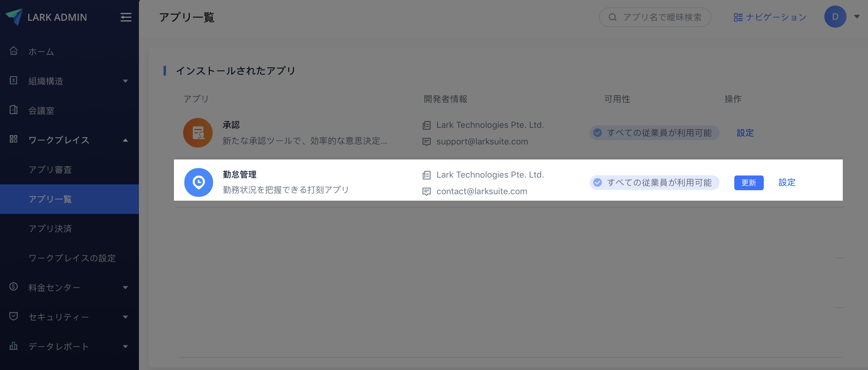Open アプリ審査 submenu item
This screenshot has width=868, height=370.
50,170
